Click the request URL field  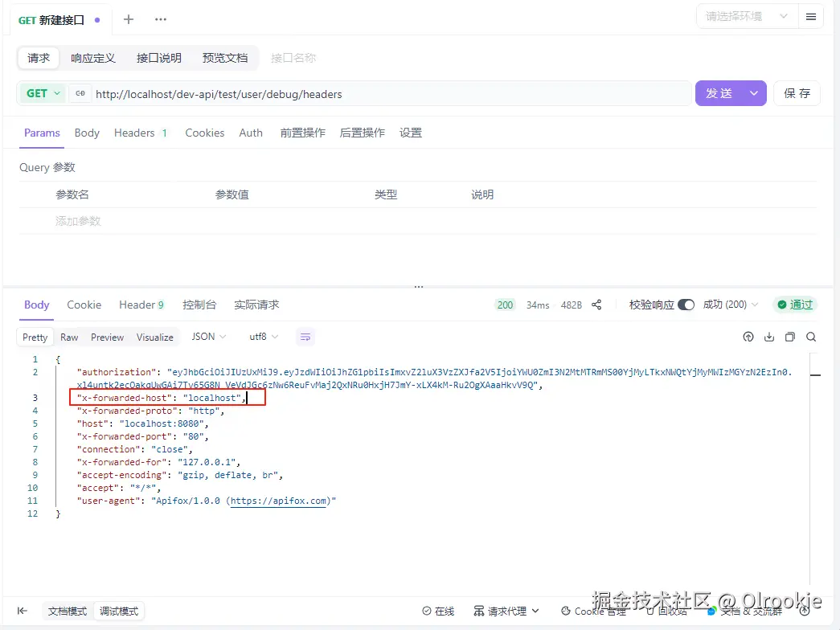[x=391, y=94]
